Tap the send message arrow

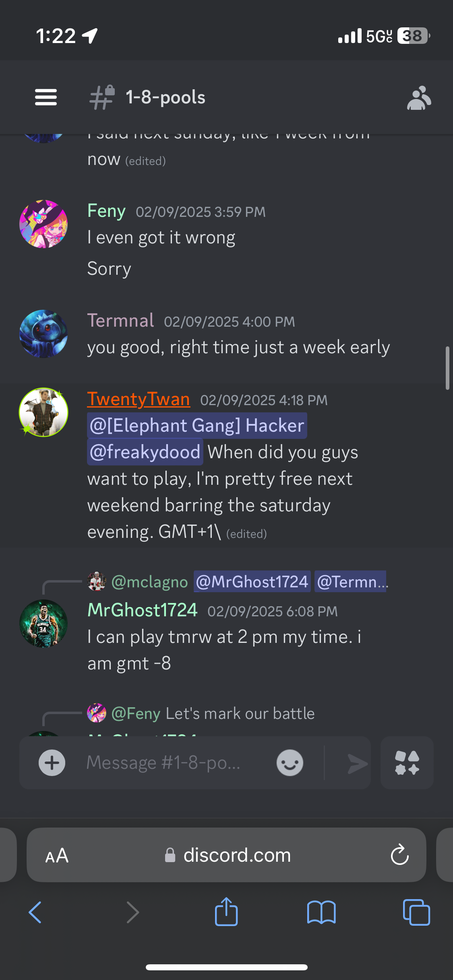pos(358,764)
